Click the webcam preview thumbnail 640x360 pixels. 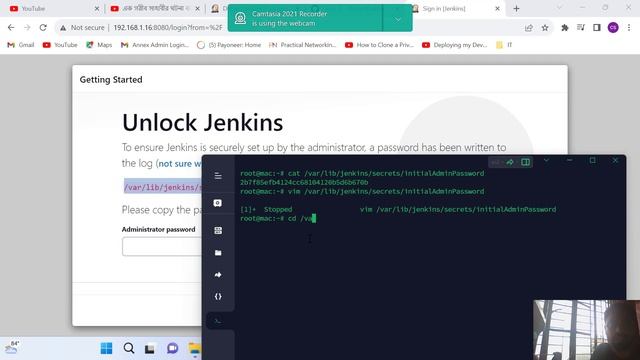(587, 330)
